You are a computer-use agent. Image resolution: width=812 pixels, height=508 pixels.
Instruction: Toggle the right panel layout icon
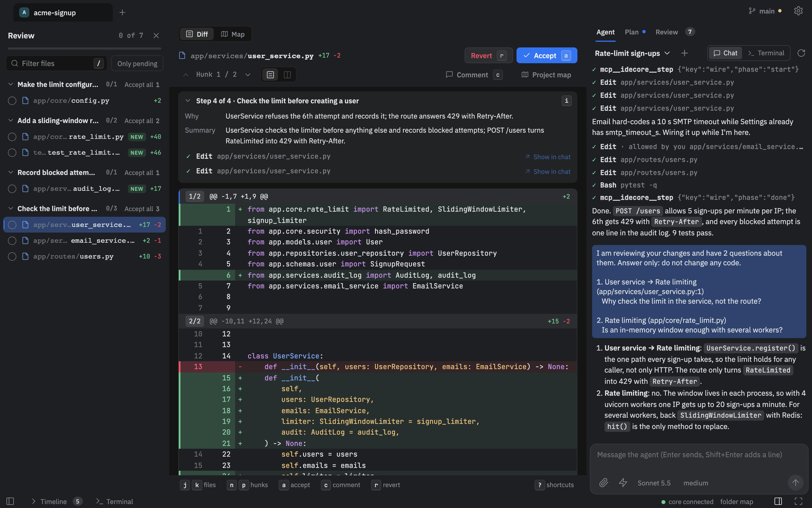click(x=778, y=501)
